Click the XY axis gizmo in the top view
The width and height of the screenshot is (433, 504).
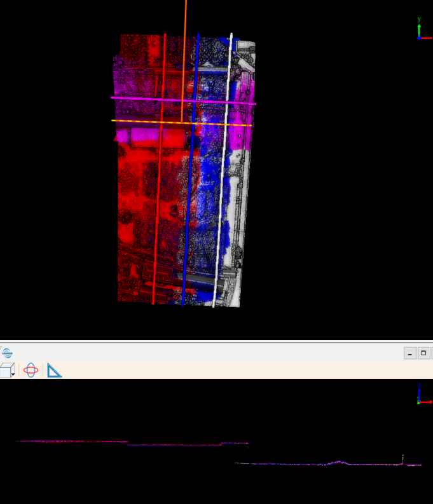(423, 29)
